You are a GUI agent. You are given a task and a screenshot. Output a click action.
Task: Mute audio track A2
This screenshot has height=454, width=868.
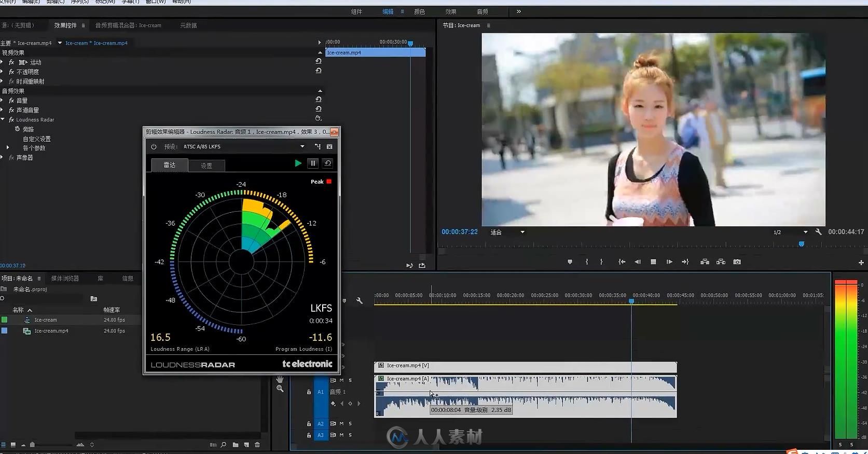pos(341,424)
